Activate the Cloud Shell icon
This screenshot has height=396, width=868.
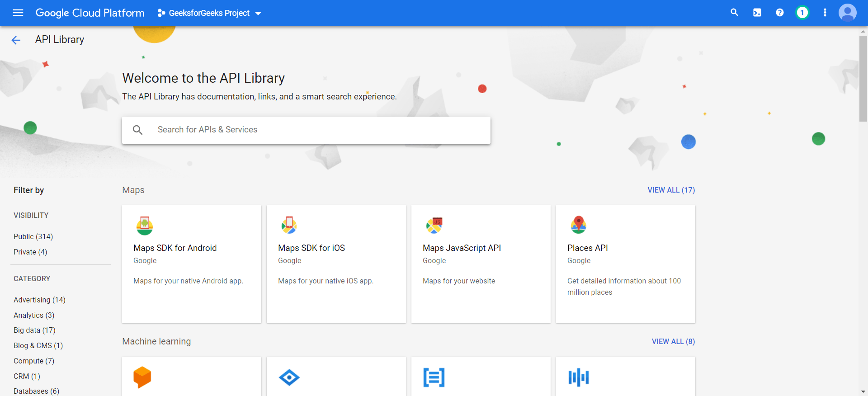[x=757, y=13]
